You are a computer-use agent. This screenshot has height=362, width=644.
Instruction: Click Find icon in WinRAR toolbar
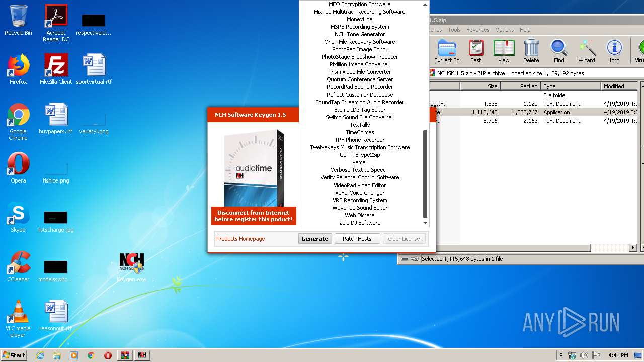559,51
